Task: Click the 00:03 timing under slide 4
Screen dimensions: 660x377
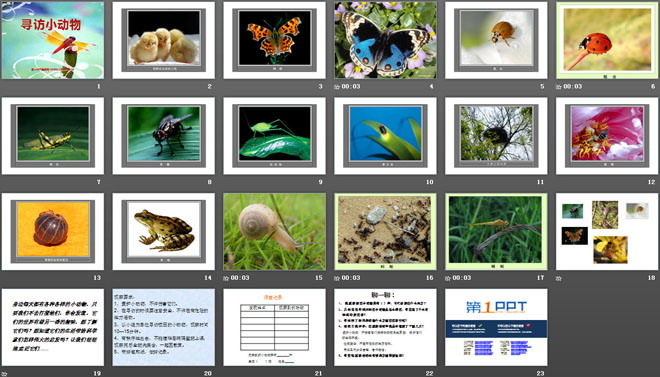Action: pyautogui.click(x=351, y=87)
